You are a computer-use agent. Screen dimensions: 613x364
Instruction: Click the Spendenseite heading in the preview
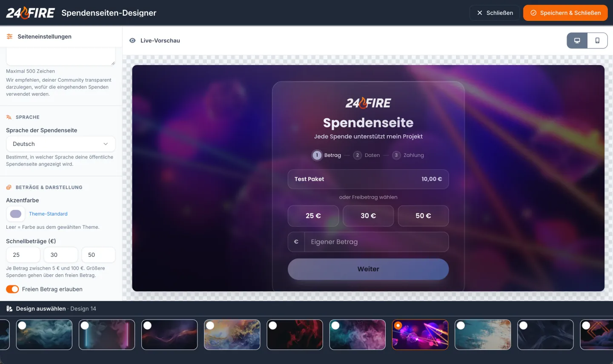coord(368,123)
